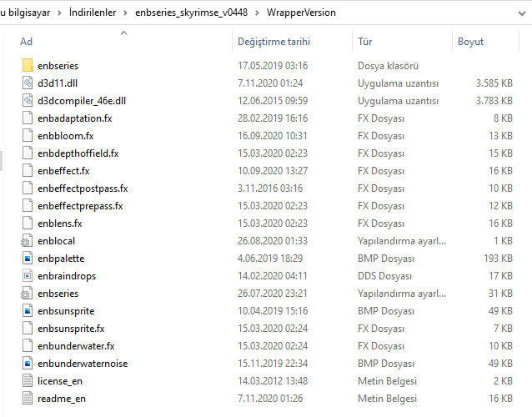Click the Dosya klasörü type cell
Image resolution: width=532 pixels, height=417 pixels.
click(388, 66)
